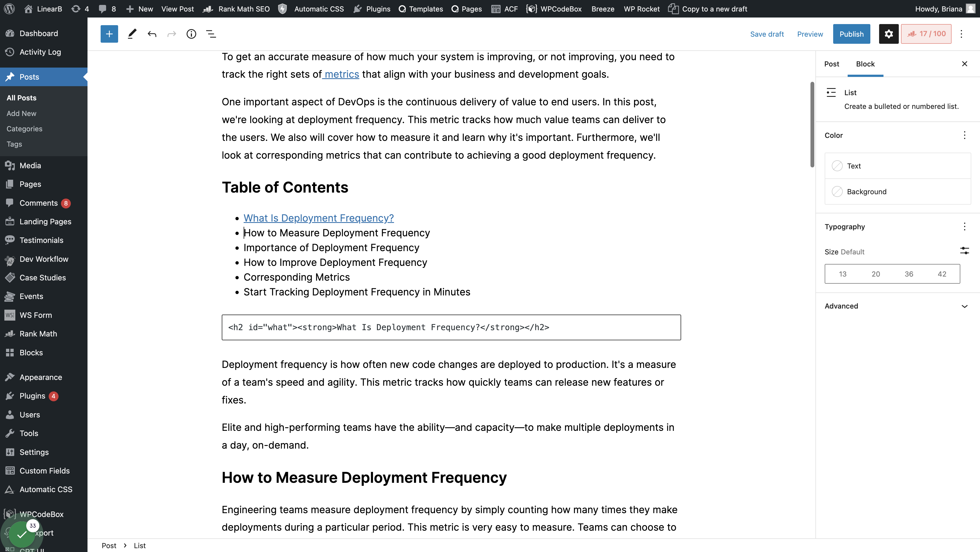Close the block settings sidebar
This screenshot has width=980, height=552.
click(x=964, y=64)
